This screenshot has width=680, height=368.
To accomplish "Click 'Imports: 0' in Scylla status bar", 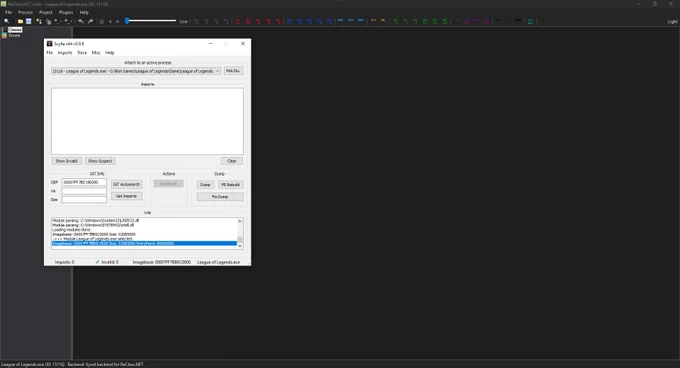I will (65, 262).
